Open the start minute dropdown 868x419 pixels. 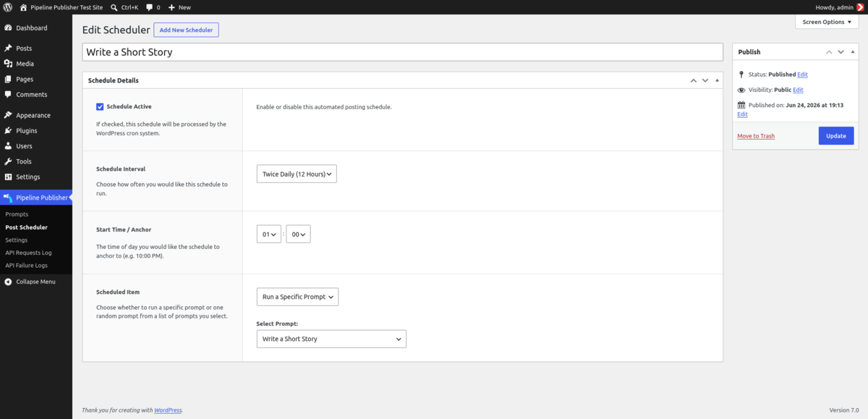[298, 234]
